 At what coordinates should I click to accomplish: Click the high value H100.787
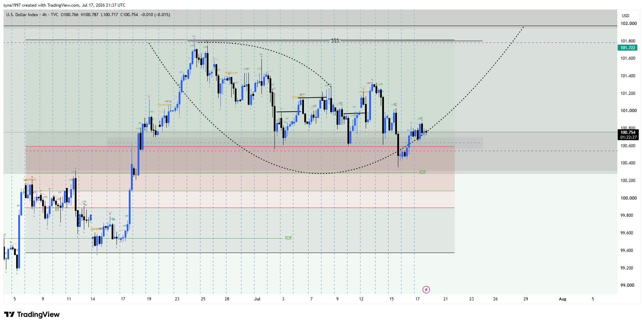pyautogui.click(x=90, y=15)
